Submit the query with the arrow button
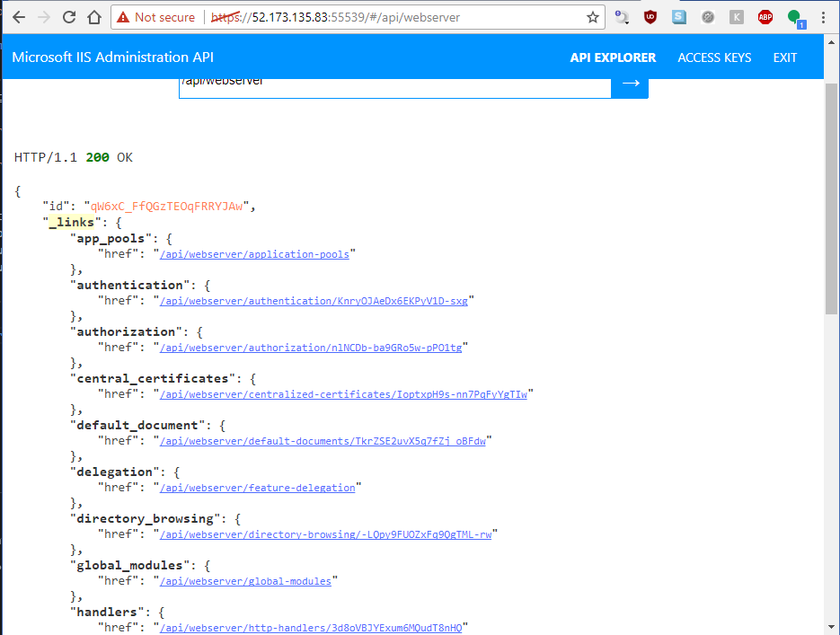This screenshot has width=840, height=635. 630,83
